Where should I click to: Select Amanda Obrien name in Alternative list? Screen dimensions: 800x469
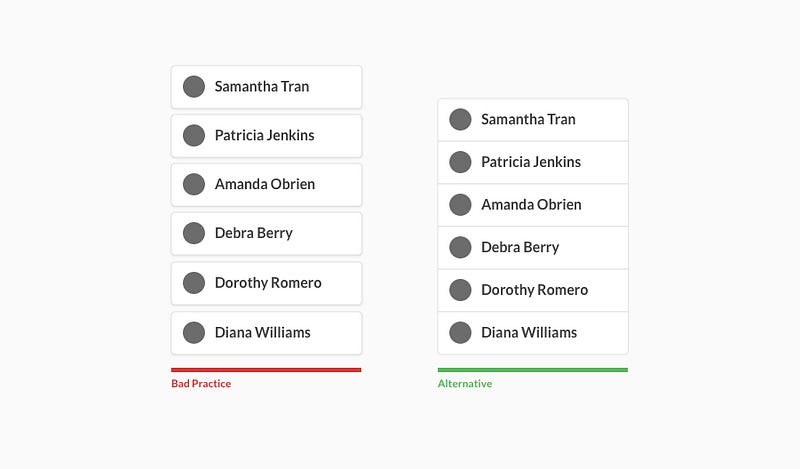click(x=531, y=204)
